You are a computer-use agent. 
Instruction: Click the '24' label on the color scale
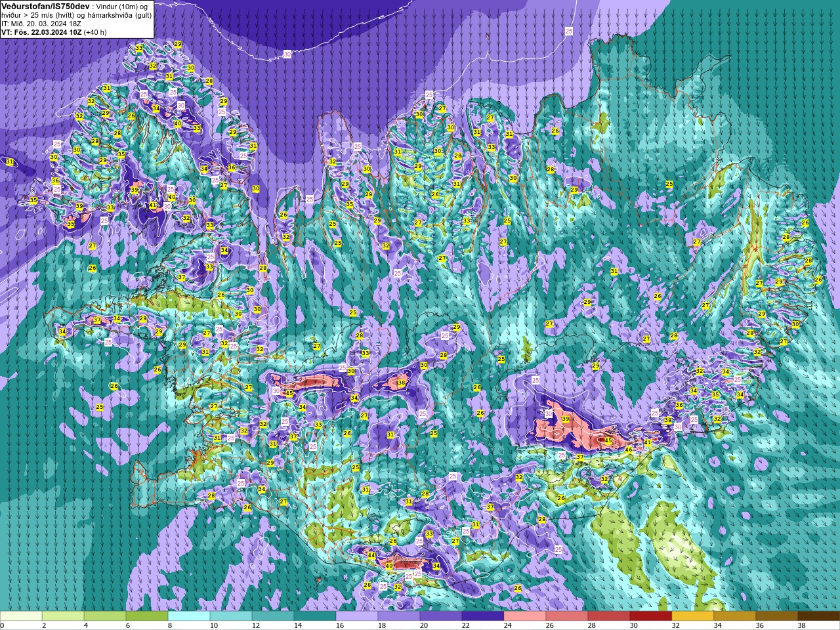pos(507,625)
